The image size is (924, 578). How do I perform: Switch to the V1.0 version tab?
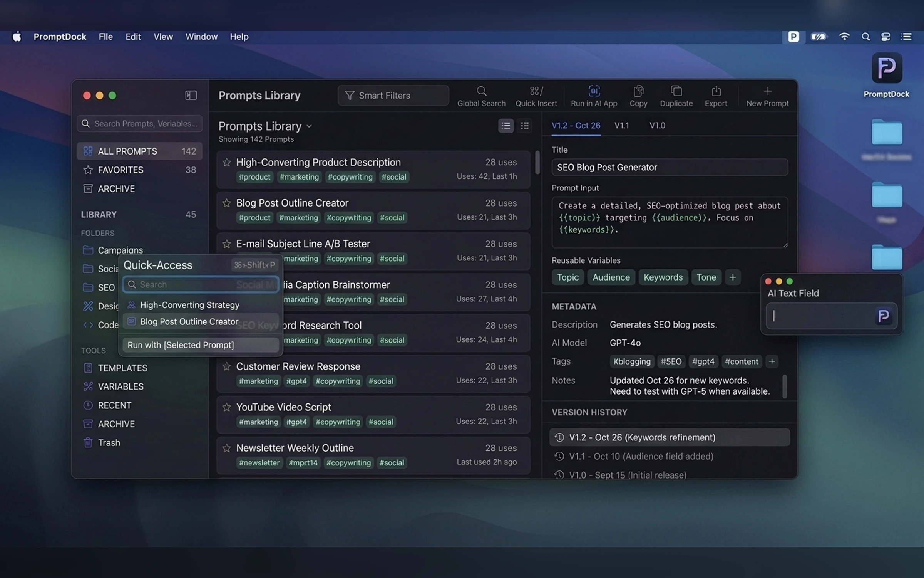[657, 125]
